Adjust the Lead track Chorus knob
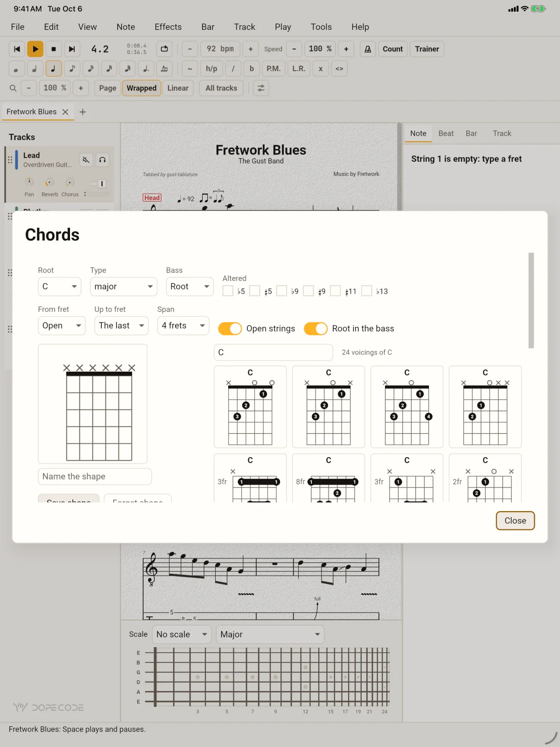Image resolution: width=560 pixels, height=747 pixels. tap(70, 182)
